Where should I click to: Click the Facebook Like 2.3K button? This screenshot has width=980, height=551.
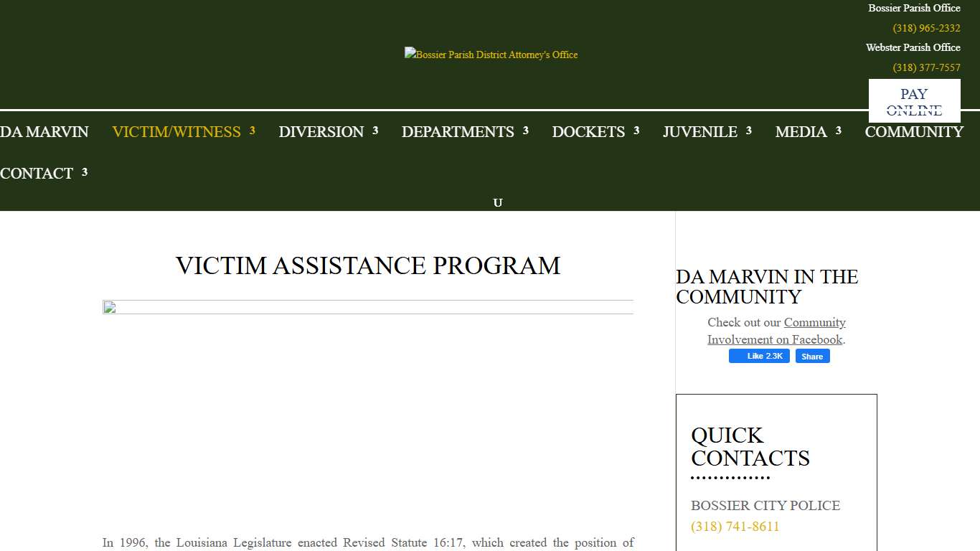coord(759,356)
